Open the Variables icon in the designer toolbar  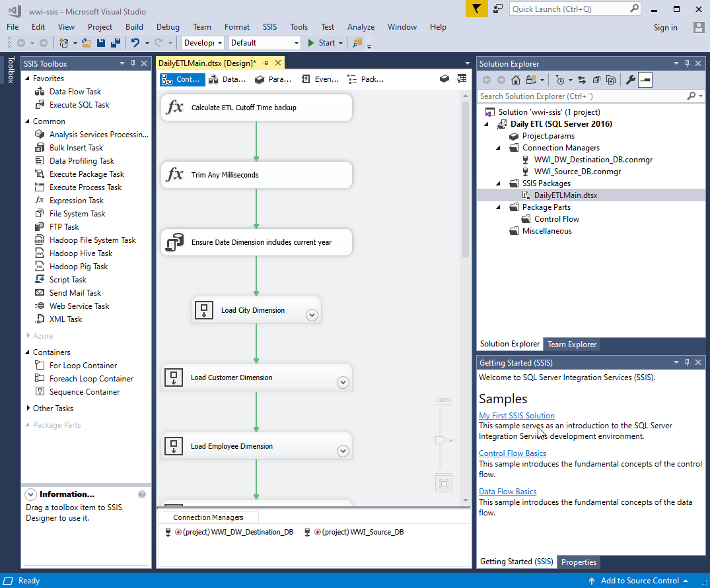click(444, 79)
